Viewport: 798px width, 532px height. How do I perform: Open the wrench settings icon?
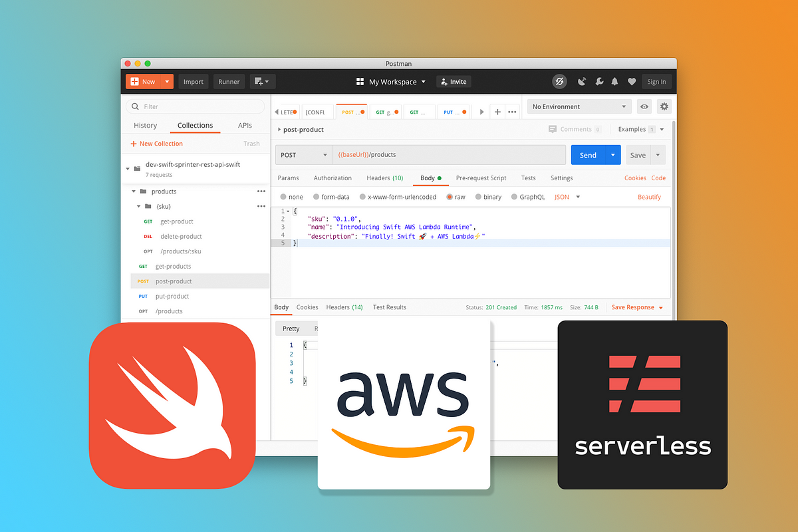(599, 82)
